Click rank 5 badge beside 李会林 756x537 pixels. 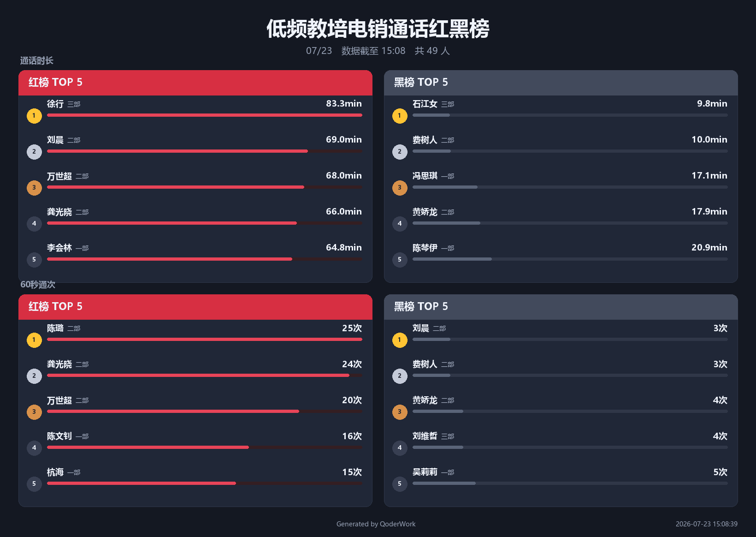(34, 260)
